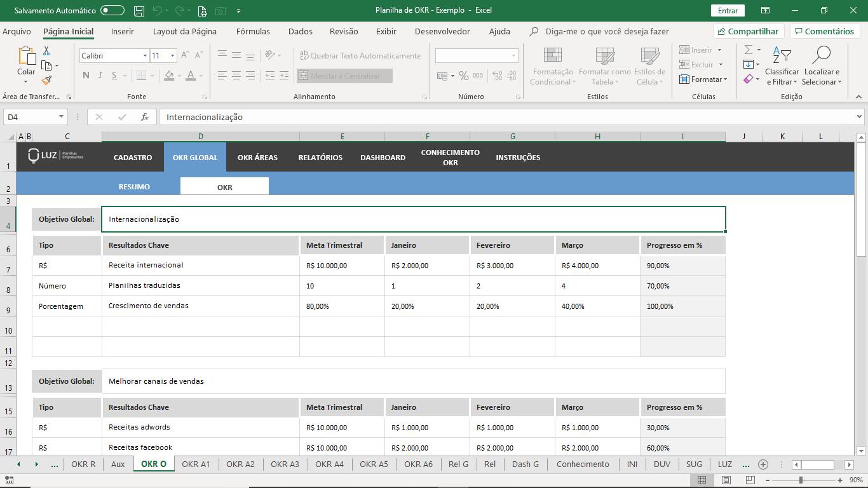Select the Format Painter brush icon
The height and width of the screenshot is (488, 868).
(46, 80)
